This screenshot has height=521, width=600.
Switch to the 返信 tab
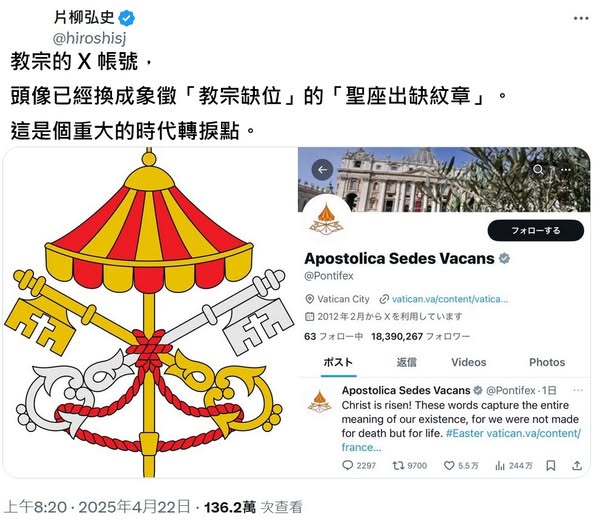[x=406, y=362]
